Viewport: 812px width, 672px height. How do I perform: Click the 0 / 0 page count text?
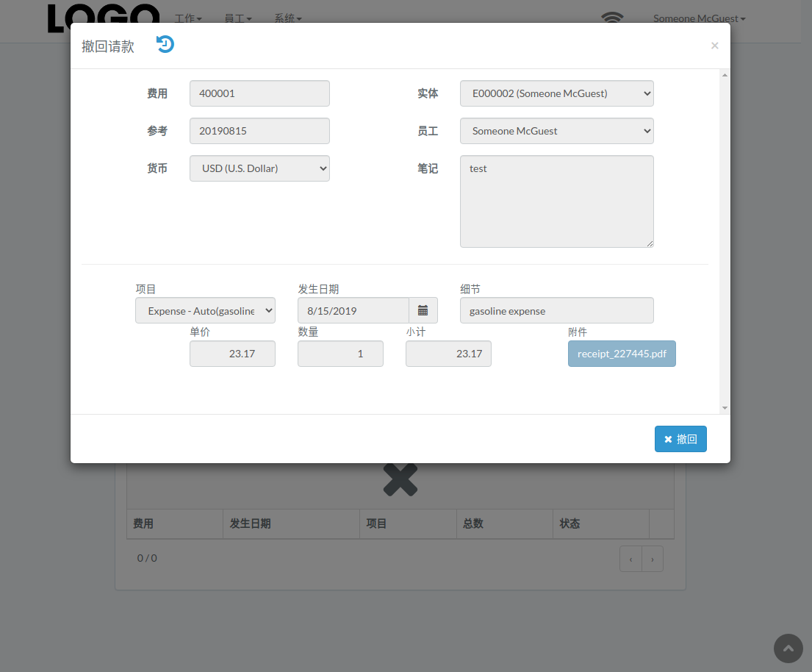pos(147,558)
